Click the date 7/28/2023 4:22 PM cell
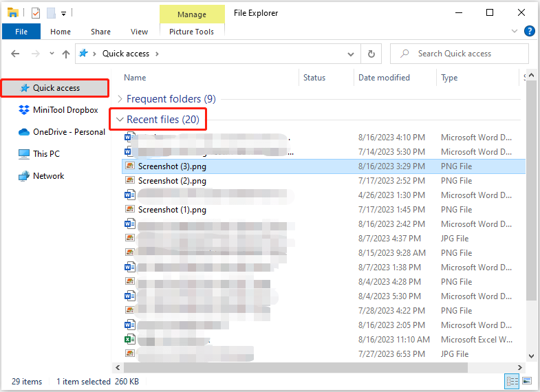 [x=391, y=311]
